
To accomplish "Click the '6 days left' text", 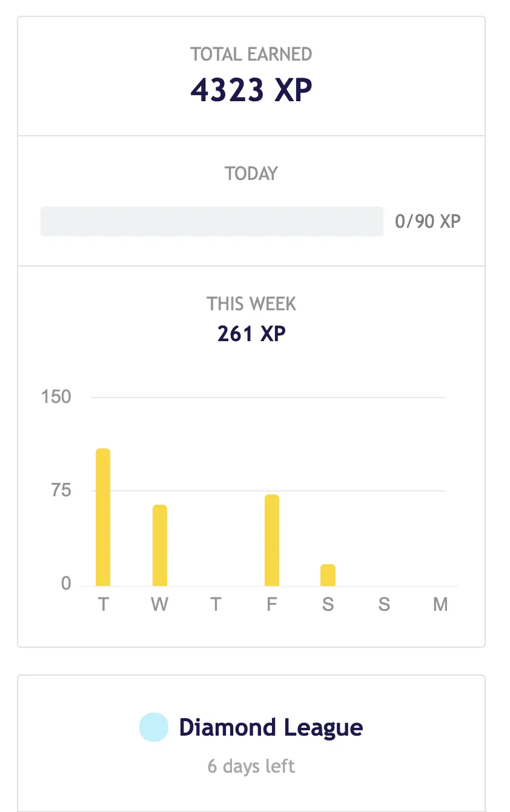I will point(251,766).
